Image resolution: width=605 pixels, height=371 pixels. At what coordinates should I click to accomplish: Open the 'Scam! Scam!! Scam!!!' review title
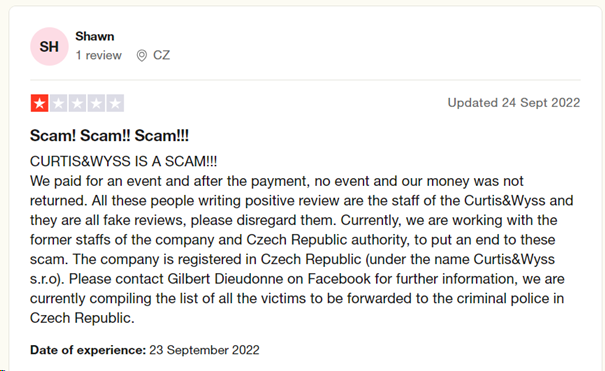(109, 136)
